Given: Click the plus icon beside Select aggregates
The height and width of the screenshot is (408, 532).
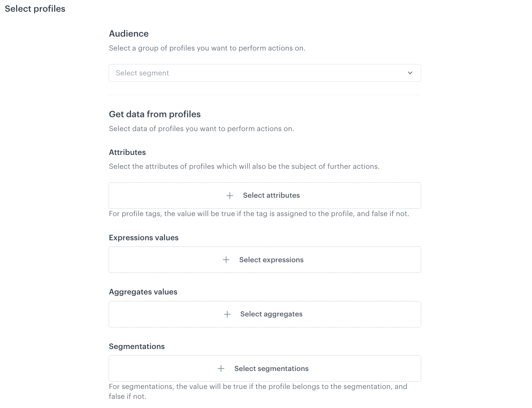Looking at the screenshot, I should (227, 314).
